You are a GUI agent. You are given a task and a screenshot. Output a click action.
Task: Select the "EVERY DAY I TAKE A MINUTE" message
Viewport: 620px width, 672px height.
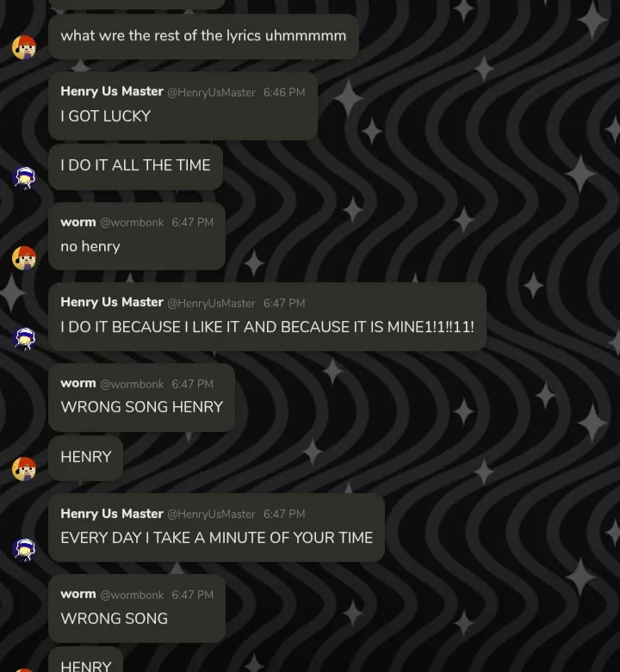pos(216,538)
